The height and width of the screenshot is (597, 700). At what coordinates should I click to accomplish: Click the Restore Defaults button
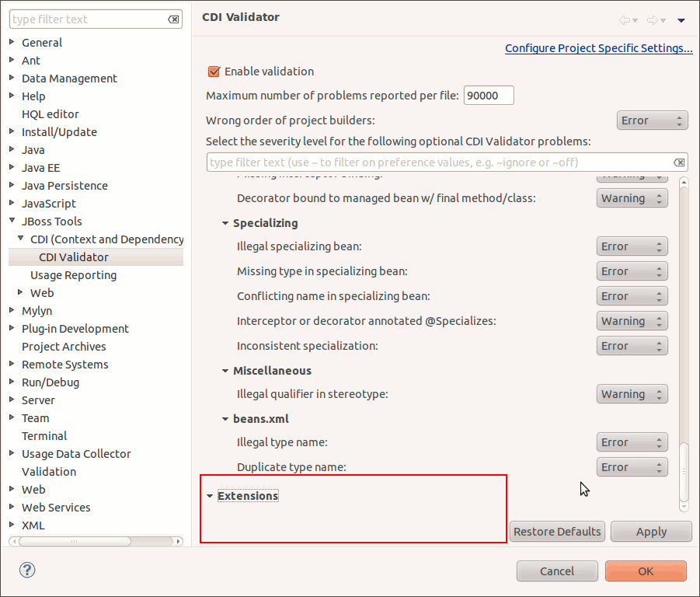[557, 532]
